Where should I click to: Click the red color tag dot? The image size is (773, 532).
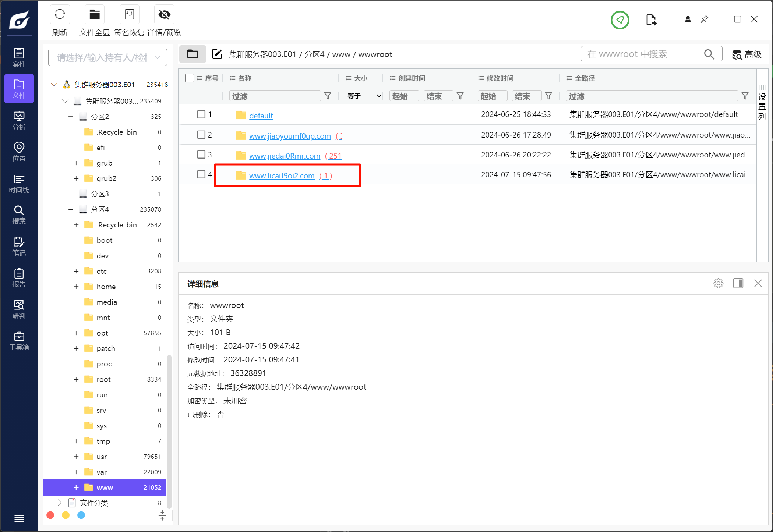coord(50,515)
